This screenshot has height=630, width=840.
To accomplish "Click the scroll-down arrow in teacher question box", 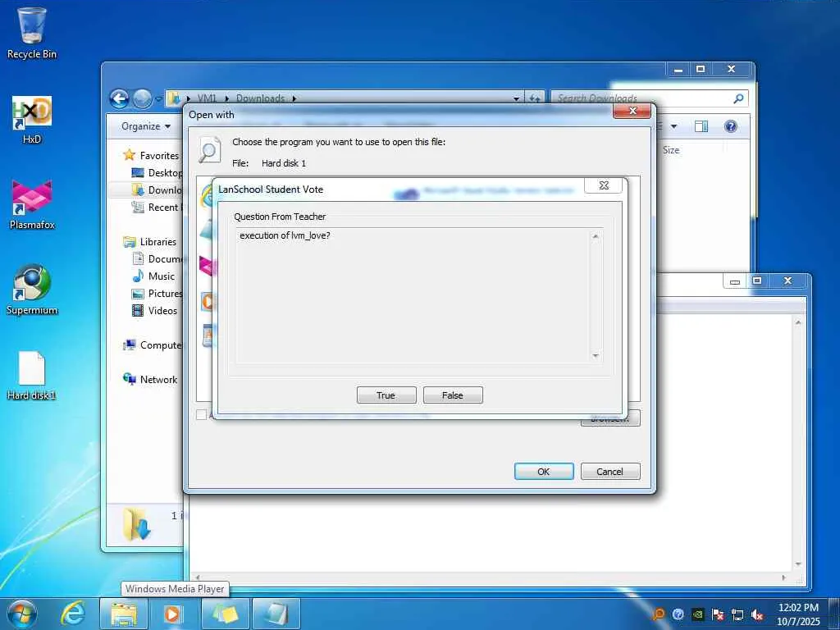I will tap(596, 356).
